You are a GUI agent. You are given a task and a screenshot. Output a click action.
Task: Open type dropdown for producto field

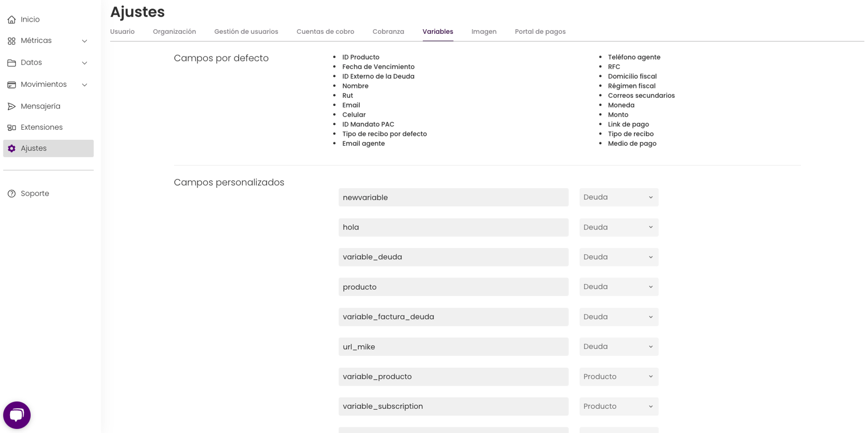point(619,287)
